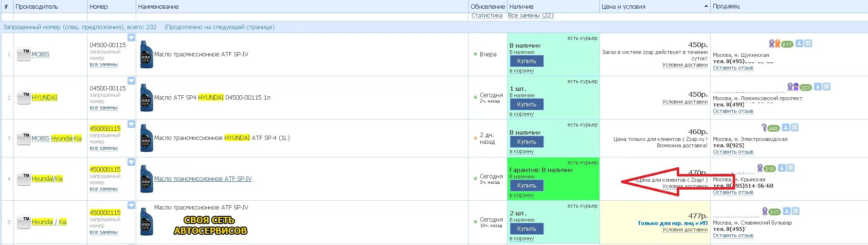Click в корзину link in 477р row
The height and width of the screenshot is (245, 868).
tap(522, 239)
